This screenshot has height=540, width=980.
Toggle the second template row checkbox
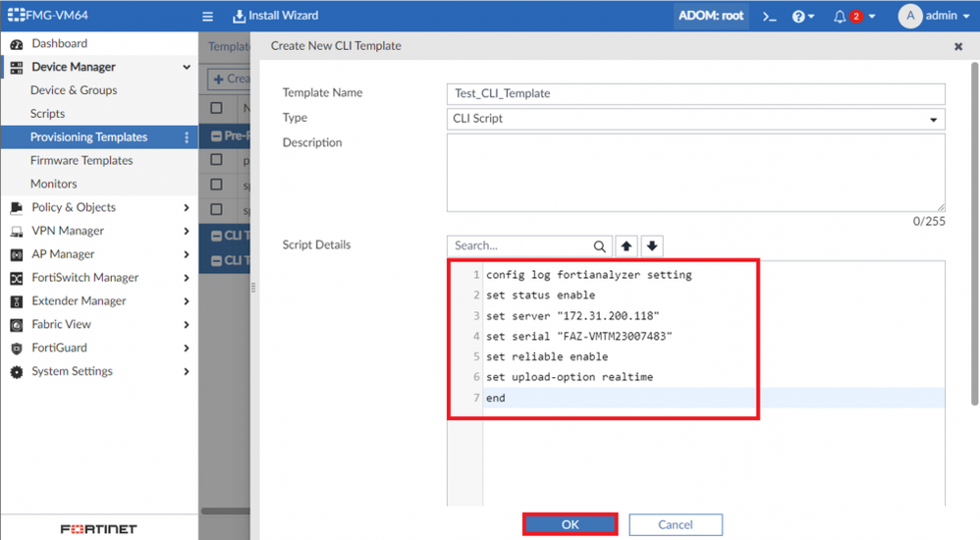click(x=216, y=185)
